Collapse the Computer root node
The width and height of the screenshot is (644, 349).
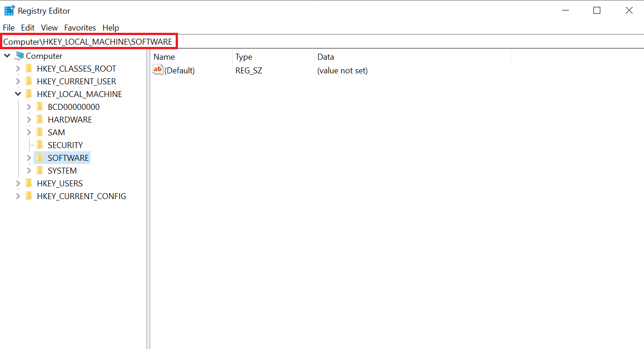7,56
